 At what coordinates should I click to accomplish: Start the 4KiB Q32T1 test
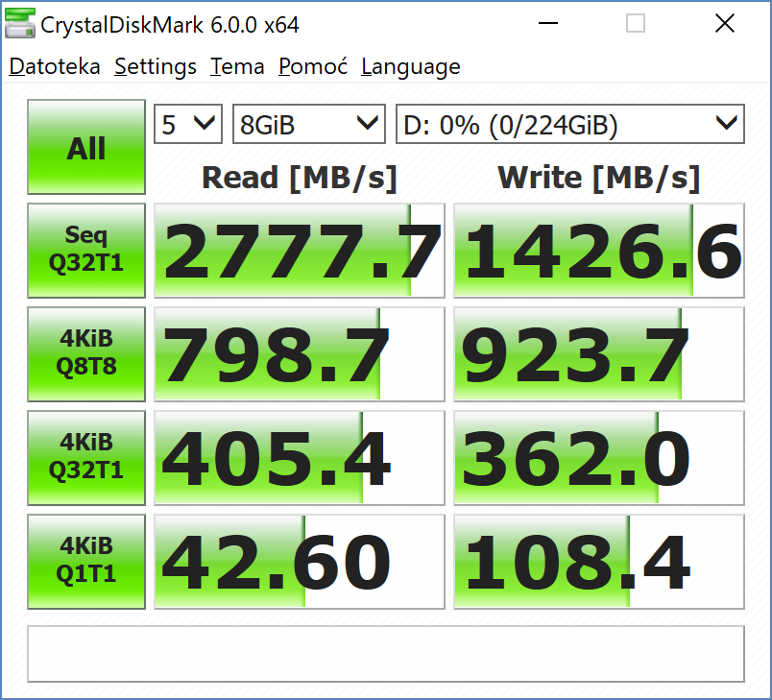click(x=86, y=458)
